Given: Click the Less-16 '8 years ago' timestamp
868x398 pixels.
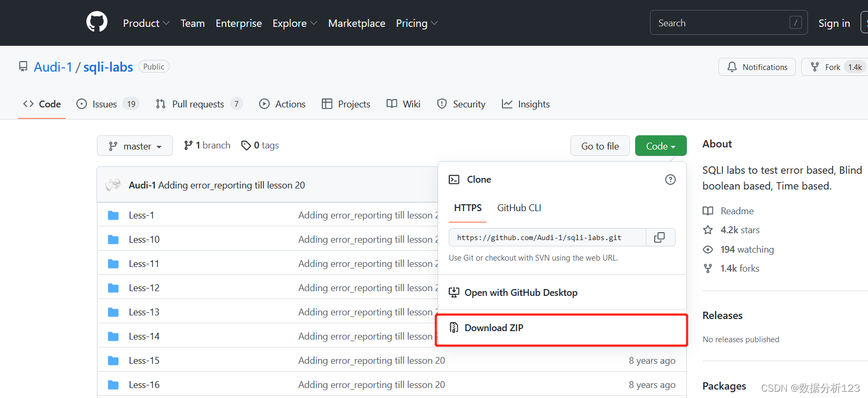Looking at the screenshot, I should tap(652, 385).
